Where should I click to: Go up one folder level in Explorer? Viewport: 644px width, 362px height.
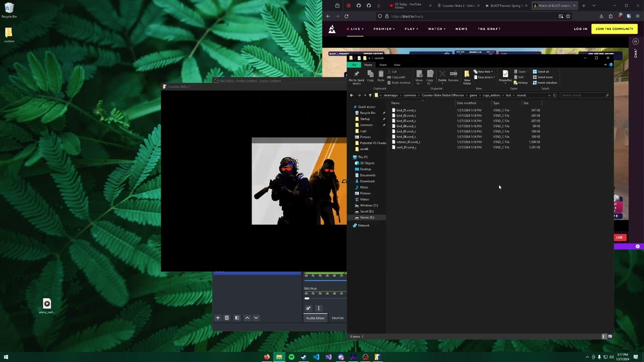click(x=370, y=96)
